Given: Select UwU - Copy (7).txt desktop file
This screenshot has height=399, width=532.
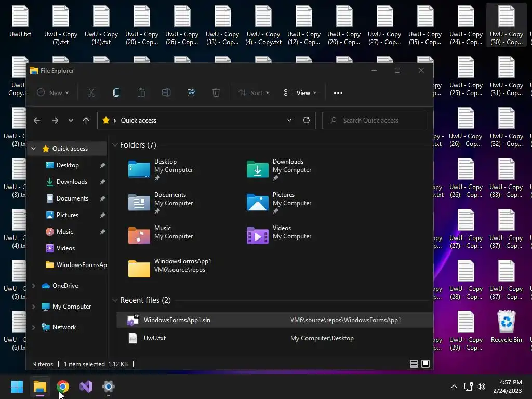Looking at the screenshot, I should tap(61, 25).
